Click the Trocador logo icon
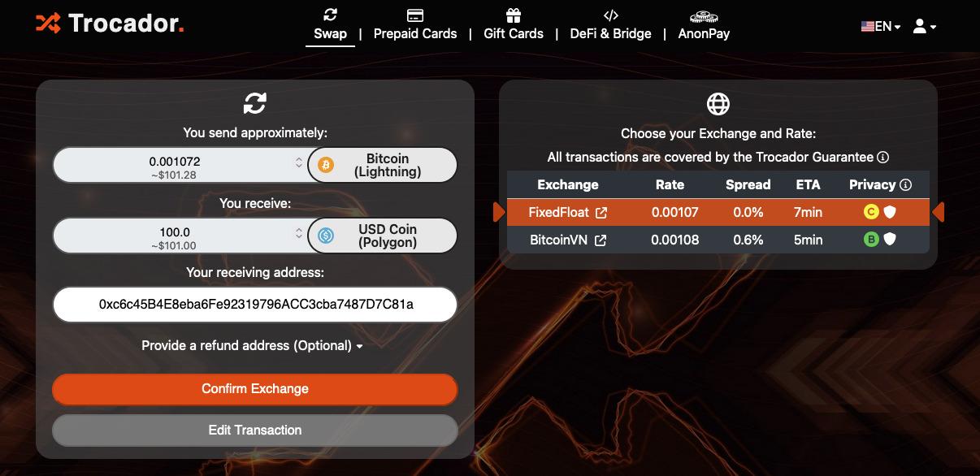The image size is (980, 476). tap(48, 23)
